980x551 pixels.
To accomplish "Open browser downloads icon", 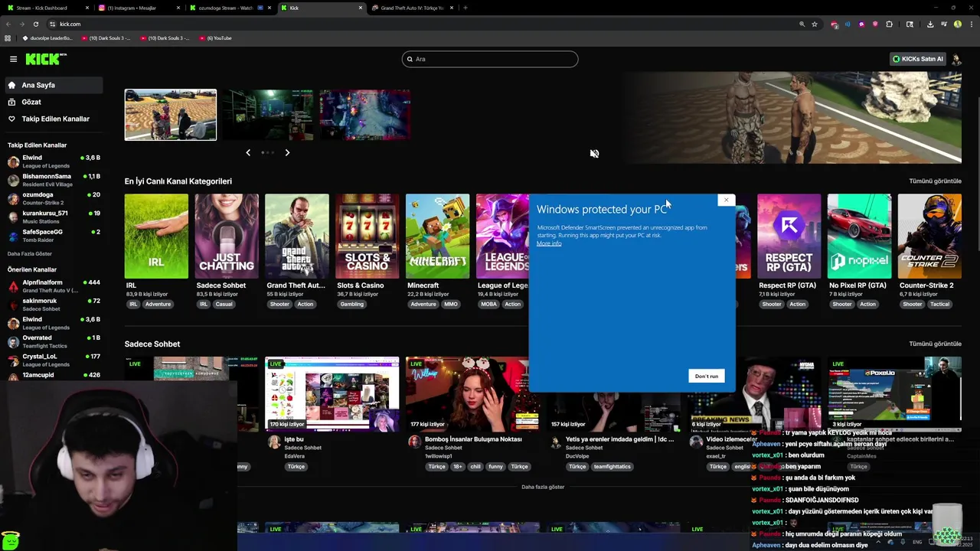I will pos(930,24).
